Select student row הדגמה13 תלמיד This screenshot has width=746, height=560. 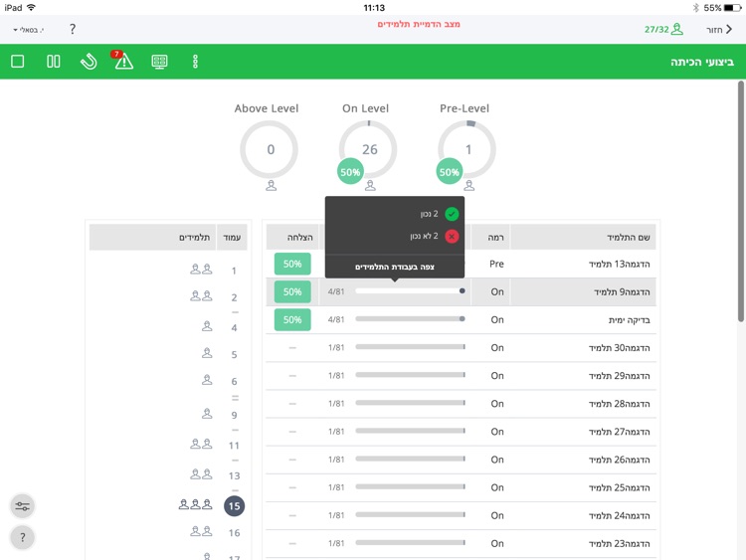pyautogui.click(x=461, y=264)
